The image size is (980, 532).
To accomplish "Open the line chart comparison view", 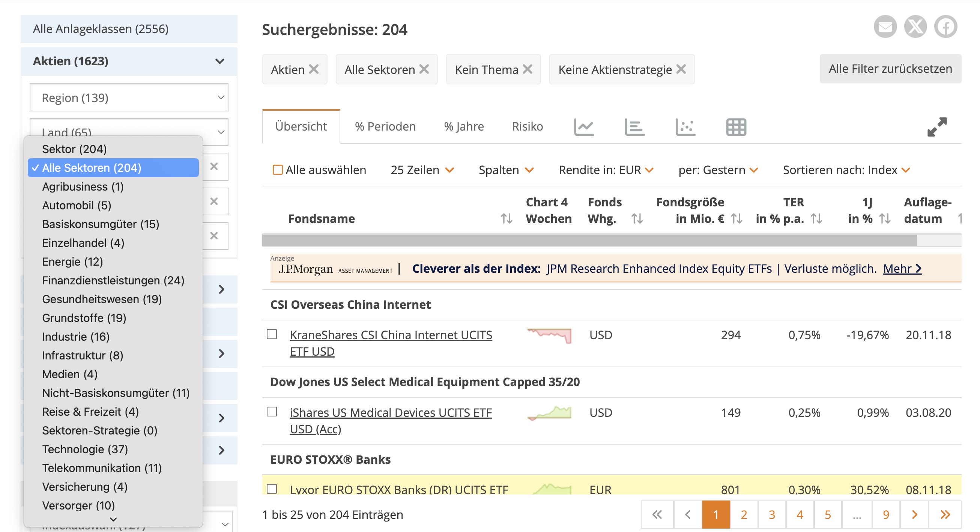I will click(584, 127).
